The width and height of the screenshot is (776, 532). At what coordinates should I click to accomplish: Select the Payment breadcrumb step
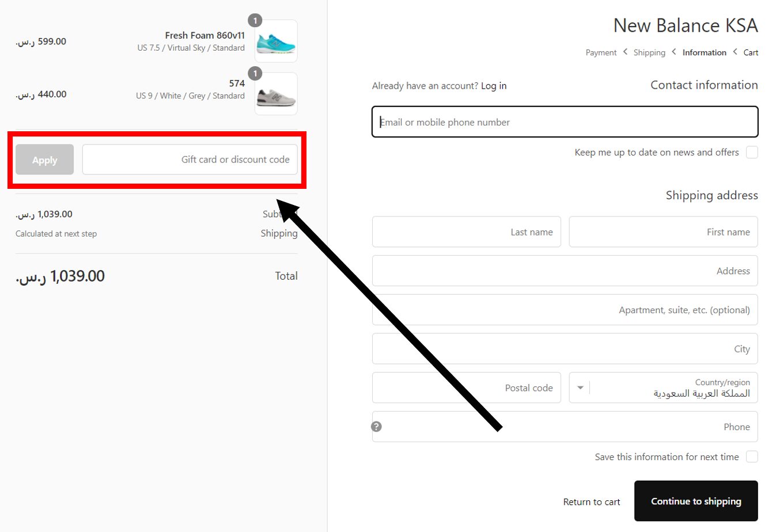click(601, 52)
